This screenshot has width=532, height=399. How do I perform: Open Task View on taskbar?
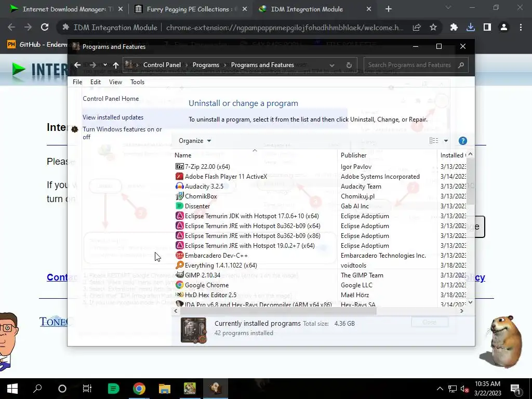click(x=87, y=389)
